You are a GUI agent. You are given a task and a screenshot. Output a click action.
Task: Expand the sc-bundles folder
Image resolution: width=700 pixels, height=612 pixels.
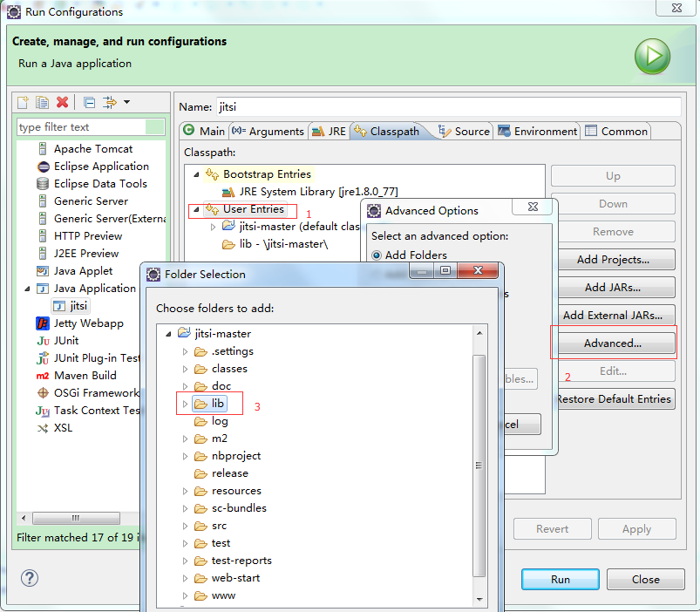[186, 508]
